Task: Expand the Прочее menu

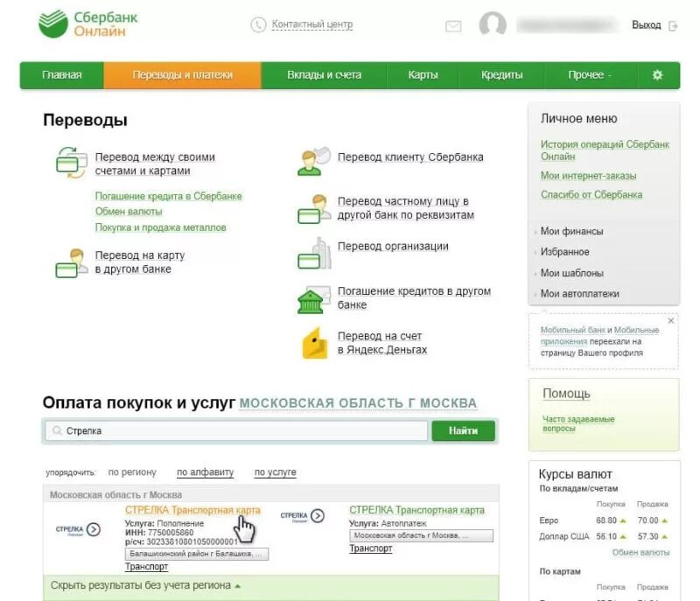Action: [x=590, y=75]
